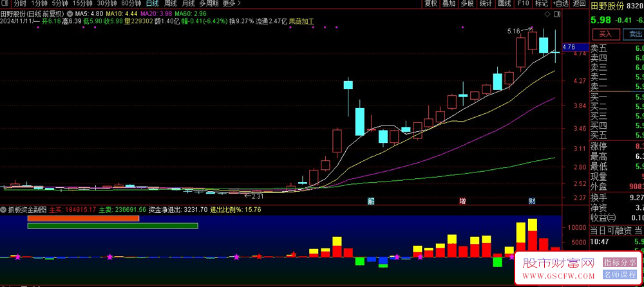
Task: Click the 涨停 limit-up row
Action: 617,146
